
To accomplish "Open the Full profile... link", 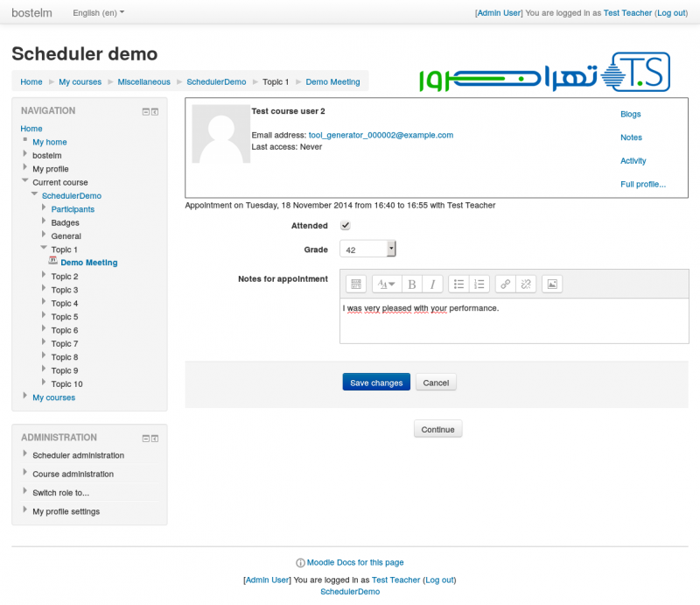I will tap(643, 184).
